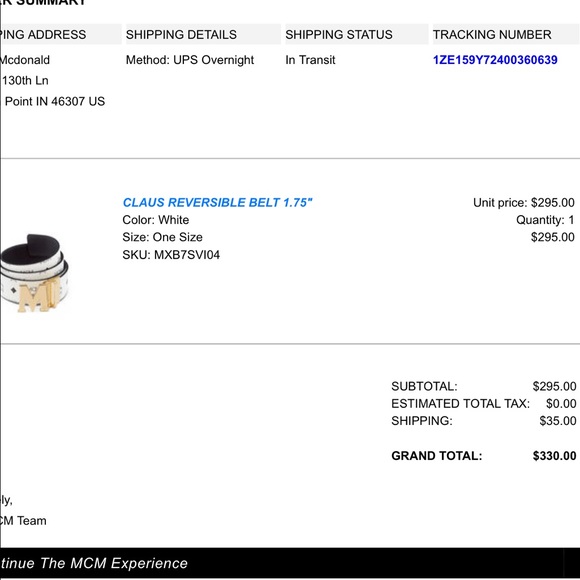Open the Claus Reversible Belt product link

218,202
